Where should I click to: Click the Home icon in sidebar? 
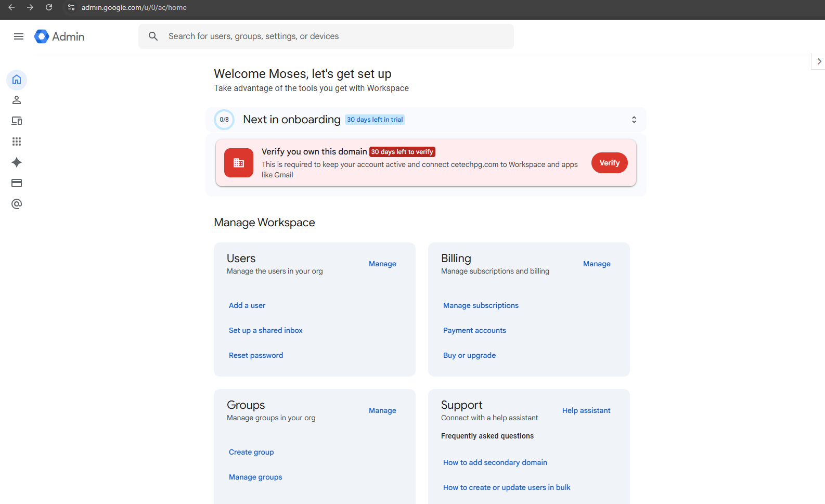17,80
